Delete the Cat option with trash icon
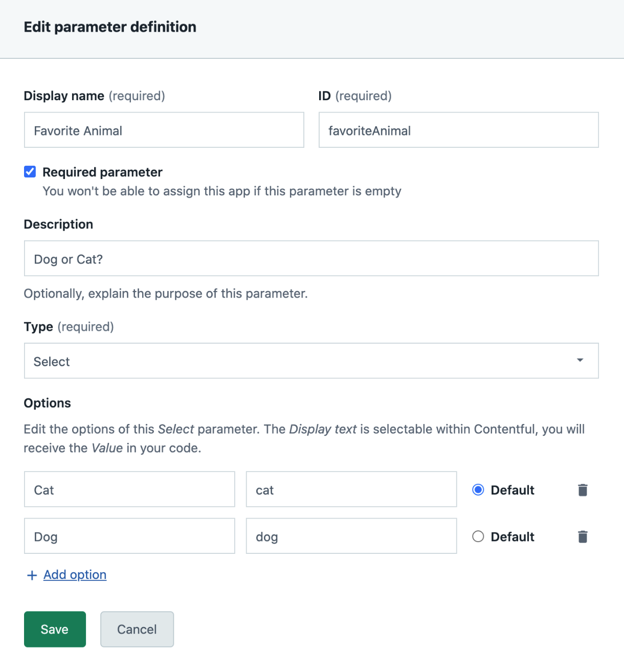This screenshot has width=624, height=672. tap(583, 490)
